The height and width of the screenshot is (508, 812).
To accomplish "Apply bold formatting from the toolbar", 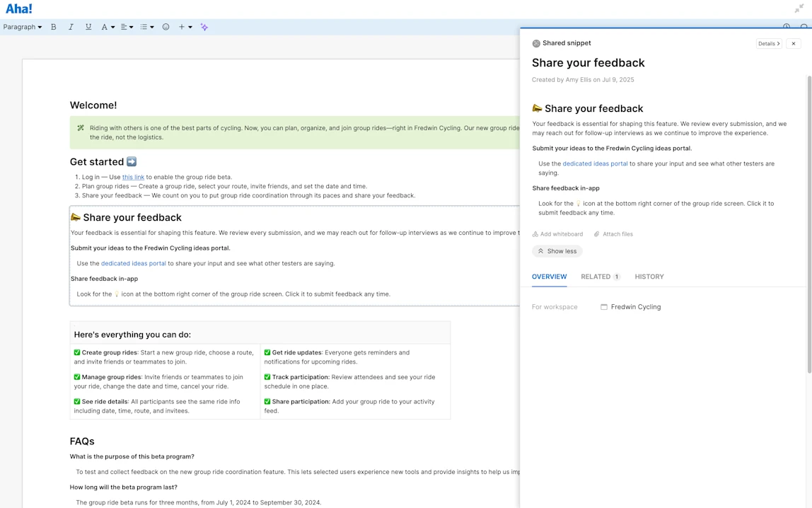I will click(53, 27).
